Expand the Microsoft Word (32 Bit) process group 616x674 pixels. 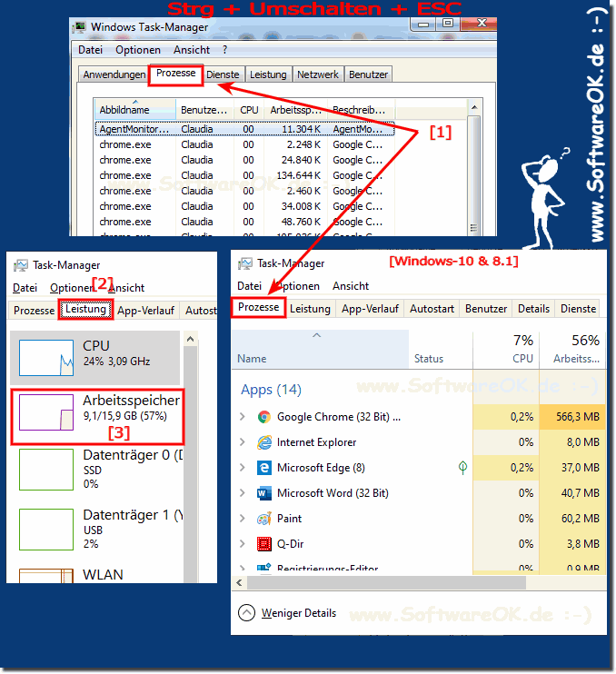coord(243,492)
